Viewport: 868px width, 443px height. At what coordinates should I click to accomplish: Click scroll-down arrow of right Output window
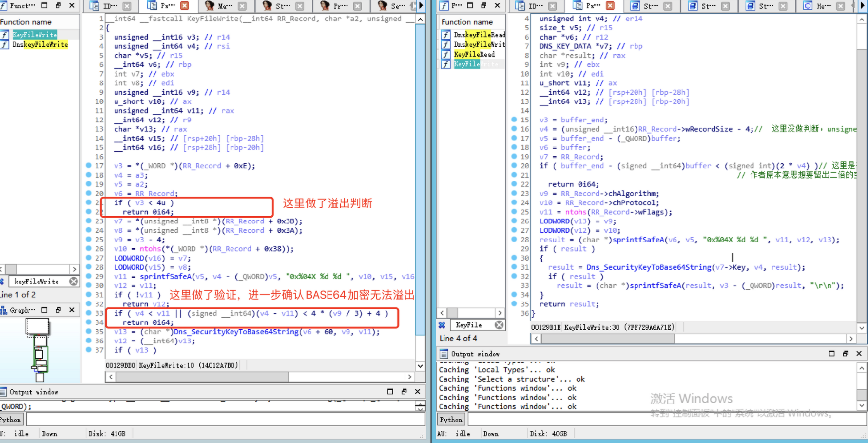[862, 405]
